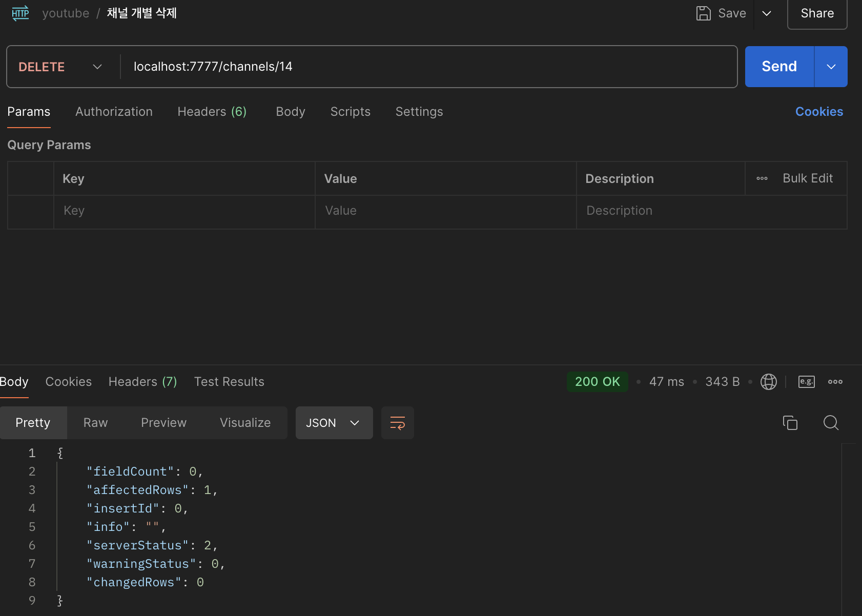Click the "warningStatus": 0 line
Screen dimensions: 862x616
point(156,564)
